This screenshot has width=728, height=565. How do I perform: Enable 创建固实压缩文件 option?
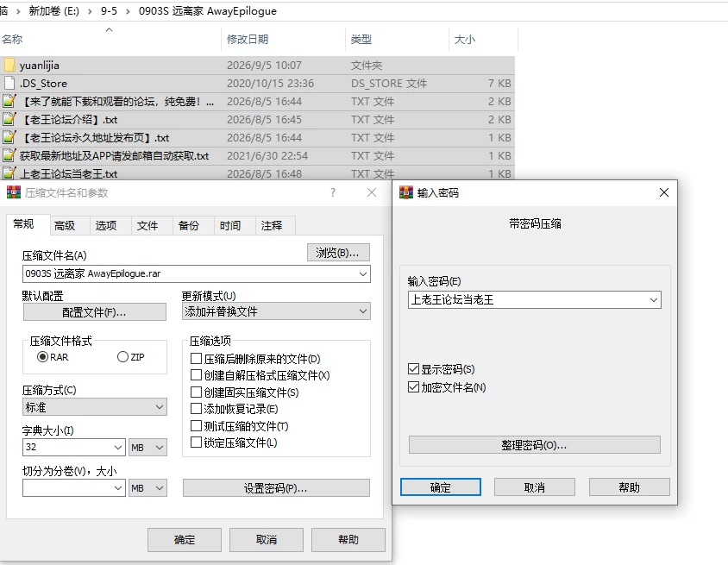tap(196, 392)
